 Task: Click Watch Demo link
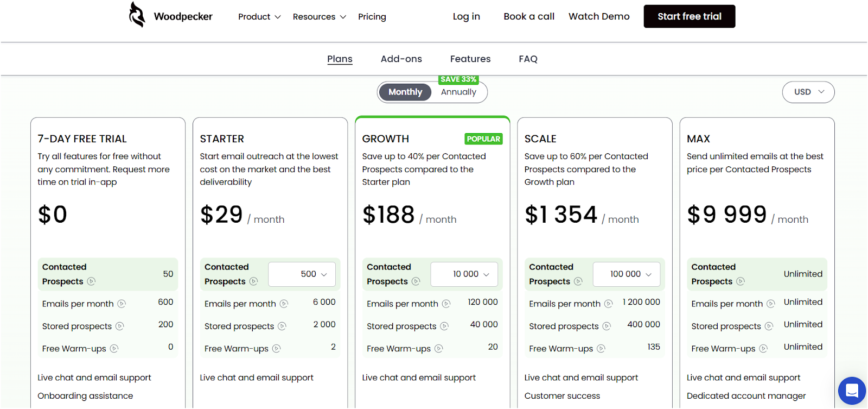(x=599, y=16)
